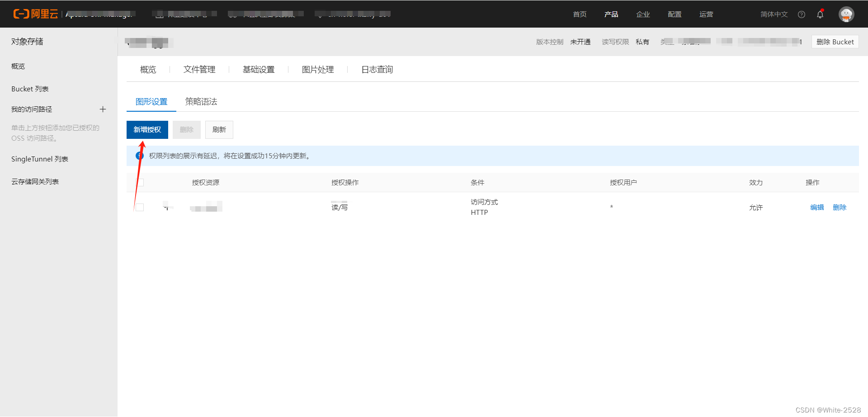Click the 访问方式 HTTP condition cell
The width and height of the screenshot is (868, 417).
[x=484, y=207]
